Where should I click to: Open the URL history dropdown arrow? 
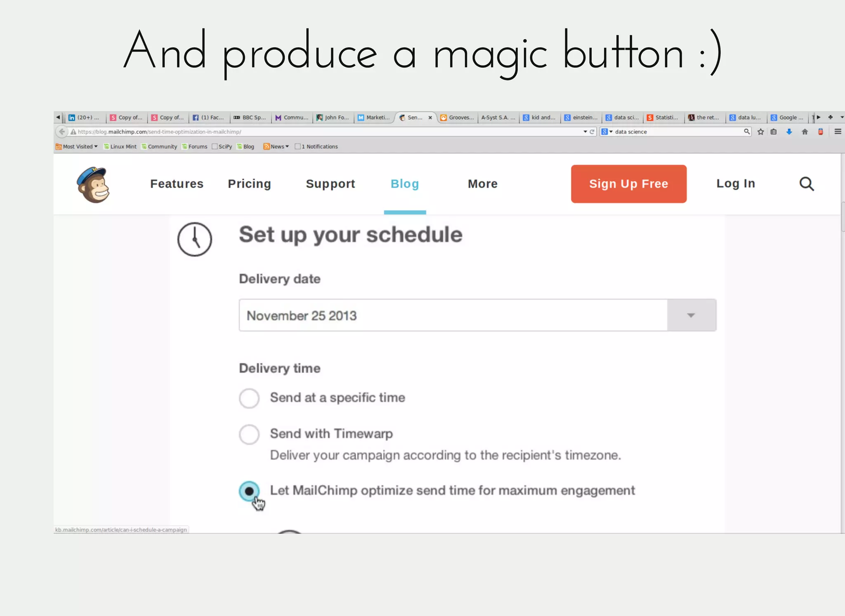pos(585,132)
